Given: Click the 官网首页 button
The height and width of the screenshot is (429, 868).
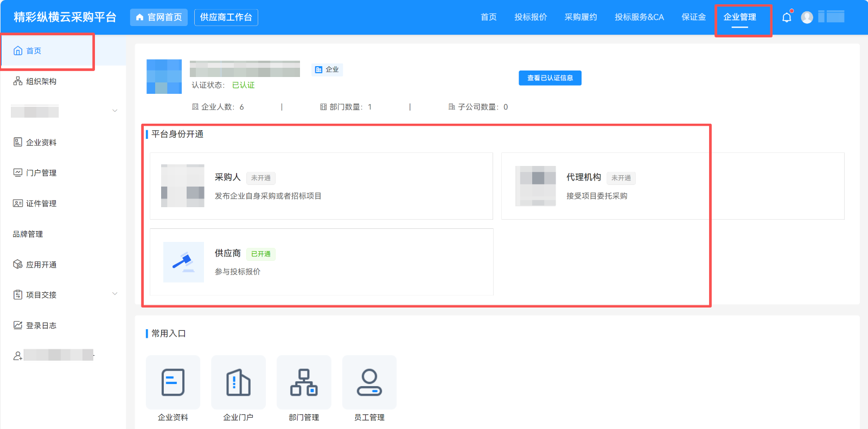Looking at the screenshot, I should click(159, 17).
